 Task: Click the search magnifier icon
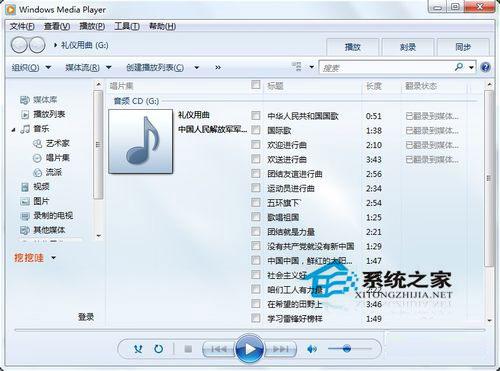click(459, 67)
